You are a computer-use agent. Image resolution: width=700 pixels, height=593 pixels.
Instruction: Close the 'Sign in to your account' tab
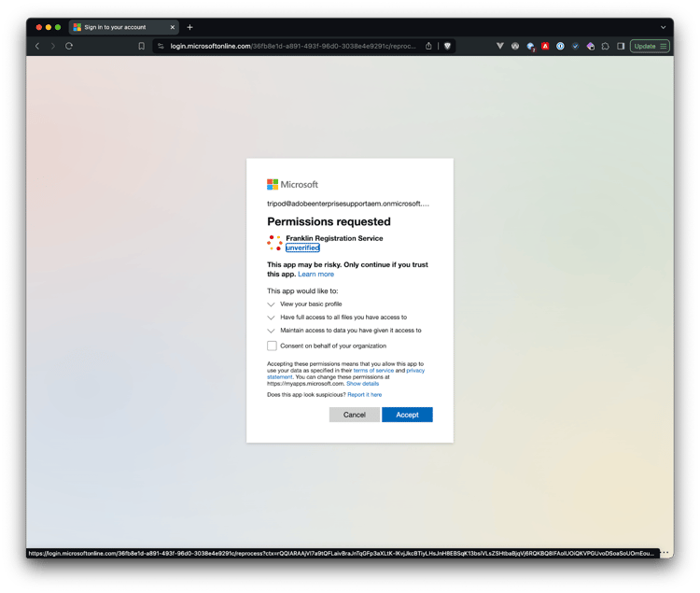point(173,27)
